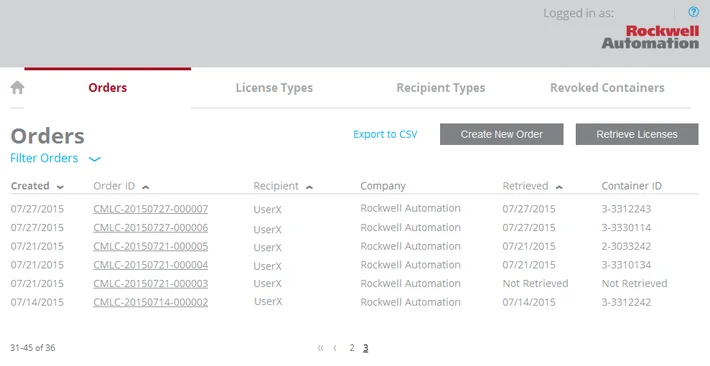Open the Revoked Containers tab
Viewport: 710px width, 366px height.
[607, 88]
